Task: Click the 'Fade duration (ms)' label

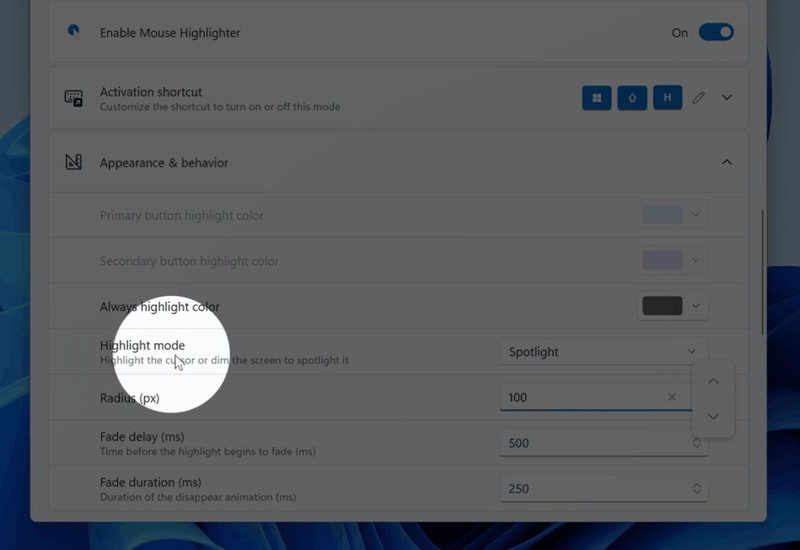Action: 151,482
